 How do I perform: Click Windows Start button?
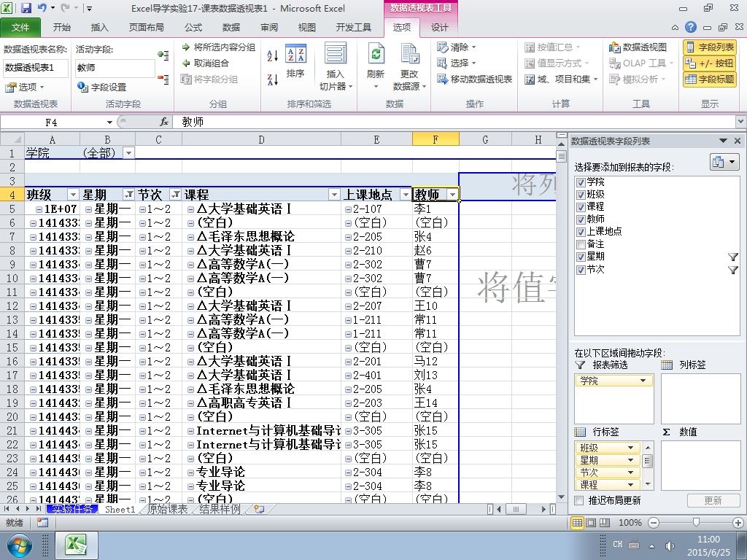click(18, 545)
